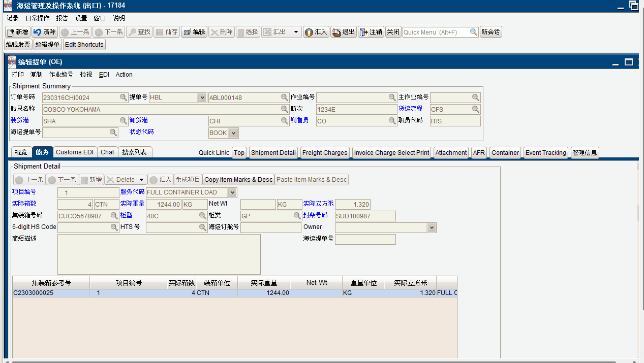The width and height of the screenshot is (644, 363).
Task: Open the 日常操作 menu
Action: click(38, 18)
